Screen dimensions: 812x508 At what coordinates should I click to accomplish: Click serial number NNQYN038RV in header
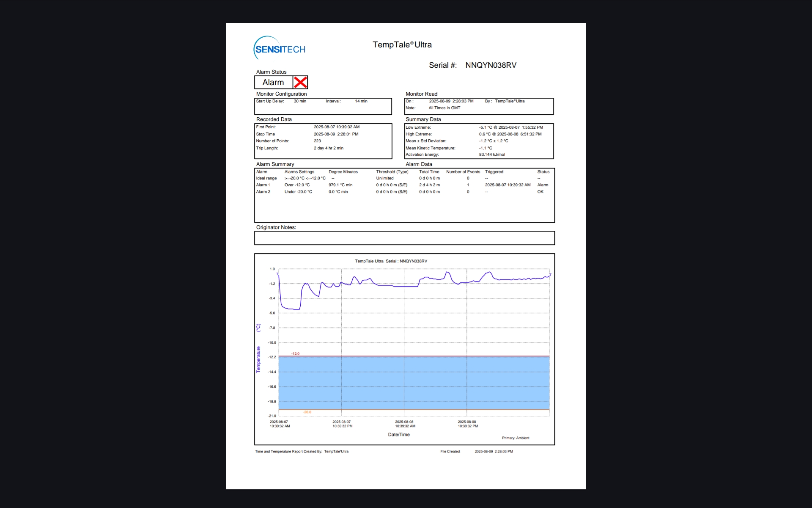pos(491,65)
